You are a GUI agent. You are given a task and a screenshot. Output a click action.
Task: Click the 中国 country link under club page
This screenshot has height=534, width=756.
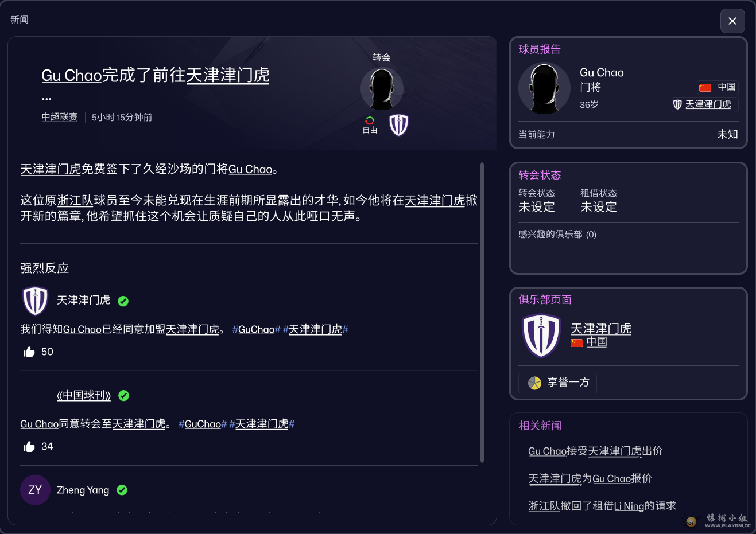(x=596, y=342)
